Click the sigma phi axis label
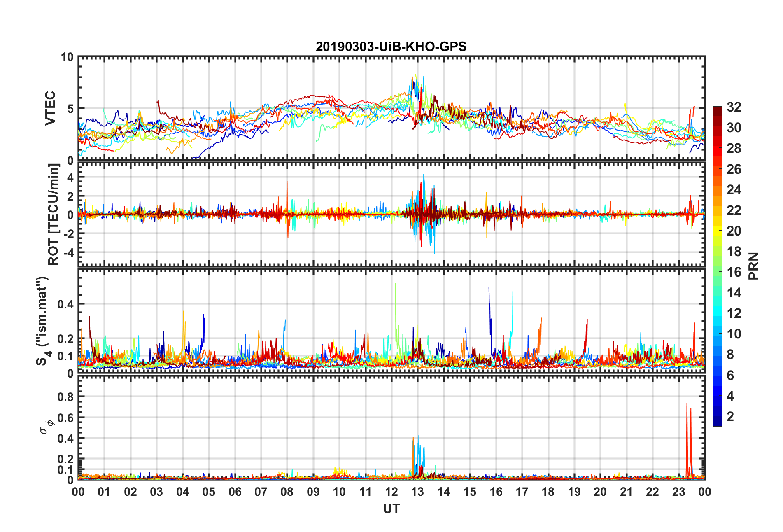This screenshot has height=532, width=783. [x=46, y=427]
